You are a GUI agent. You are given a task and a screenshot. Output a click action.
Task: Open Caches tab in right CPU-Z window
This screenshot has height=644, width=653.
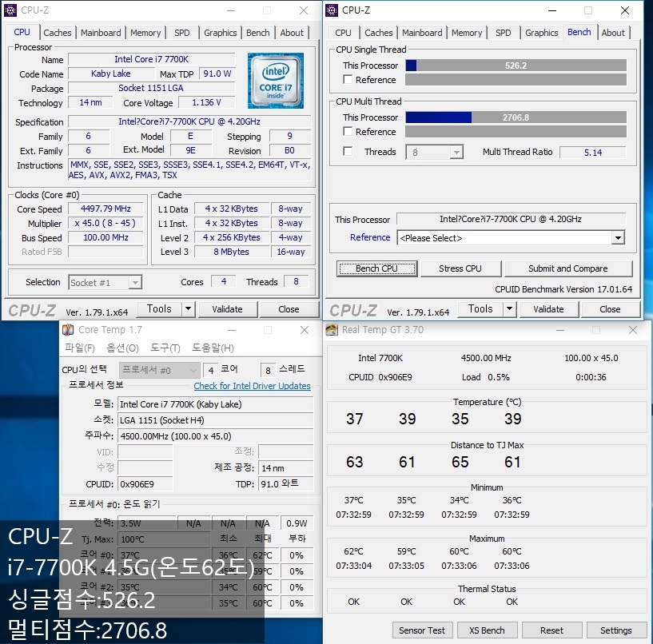click(379, 33)
